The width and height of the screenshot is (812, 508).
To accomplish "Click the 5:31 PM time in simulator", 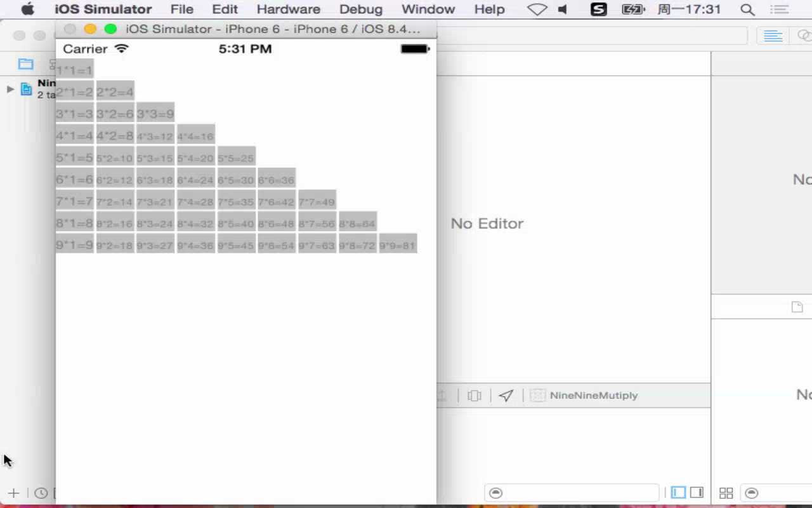I will (246, 49).
